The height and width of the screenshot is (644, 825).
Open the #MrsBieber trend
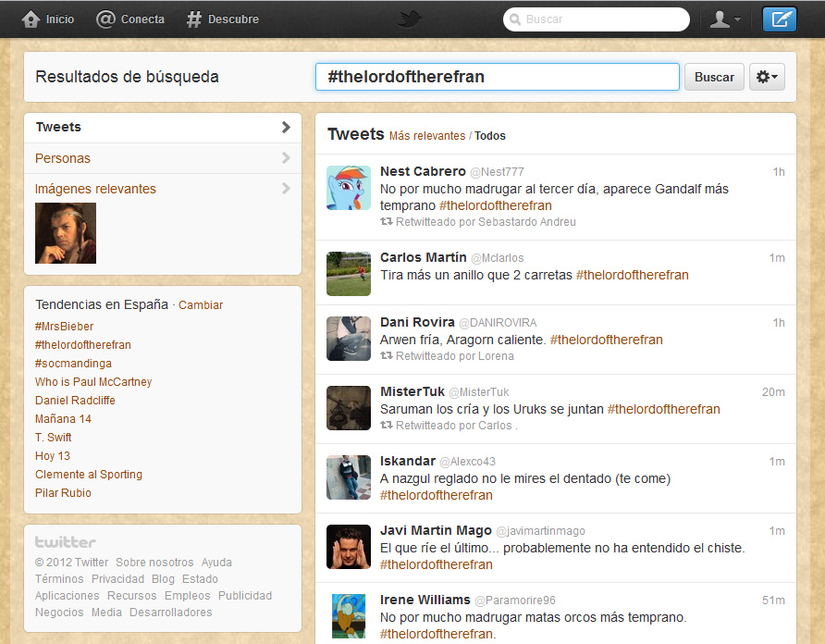point(64,327)
